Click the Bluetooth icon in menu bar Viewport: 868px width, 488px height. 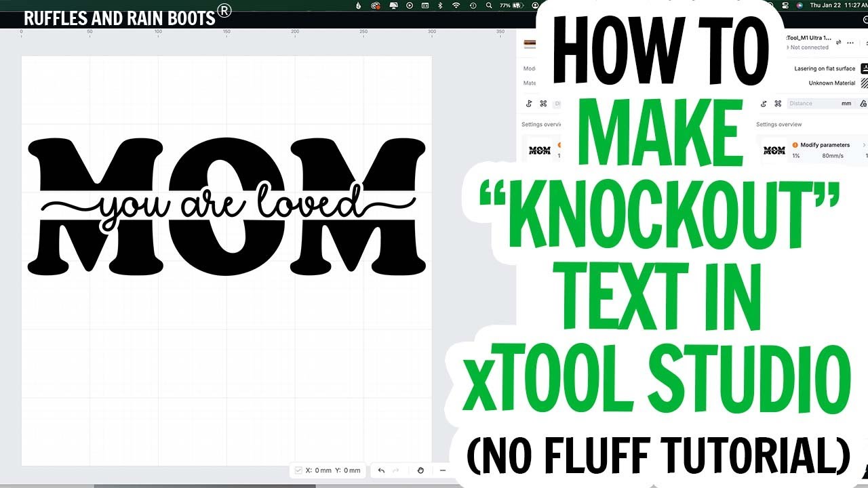tap(440, 5)
